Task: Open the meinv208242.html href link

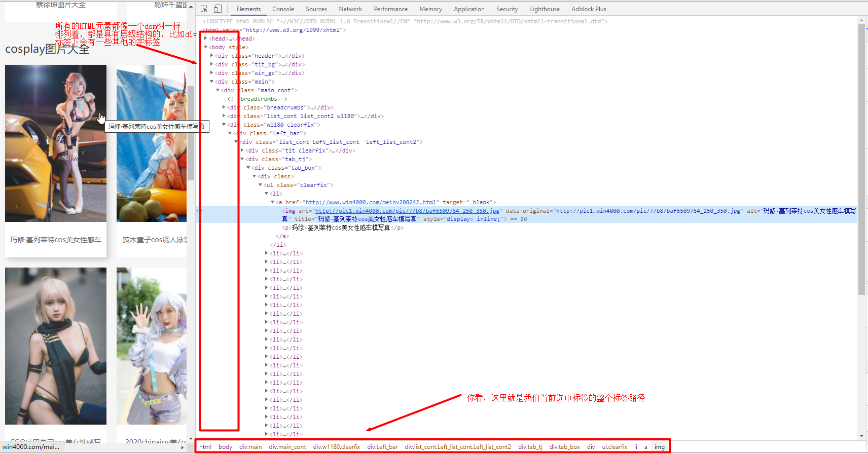Action: 371,202
